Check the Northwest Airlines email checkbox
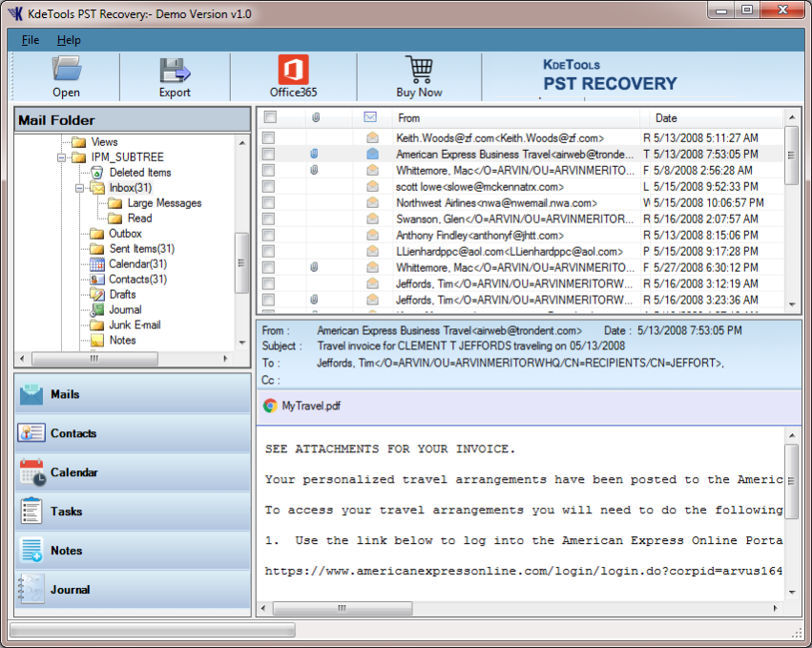812x648 pixels. click(268, 202)
